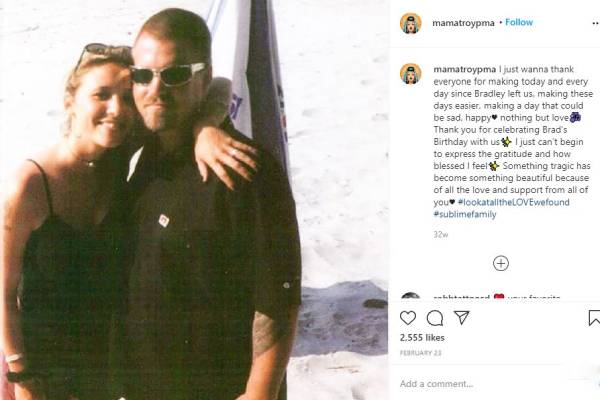This screenshot has height=400, width=600.
Task: Open mamatroypma avatar beside caption
Action: click(411, 73)
